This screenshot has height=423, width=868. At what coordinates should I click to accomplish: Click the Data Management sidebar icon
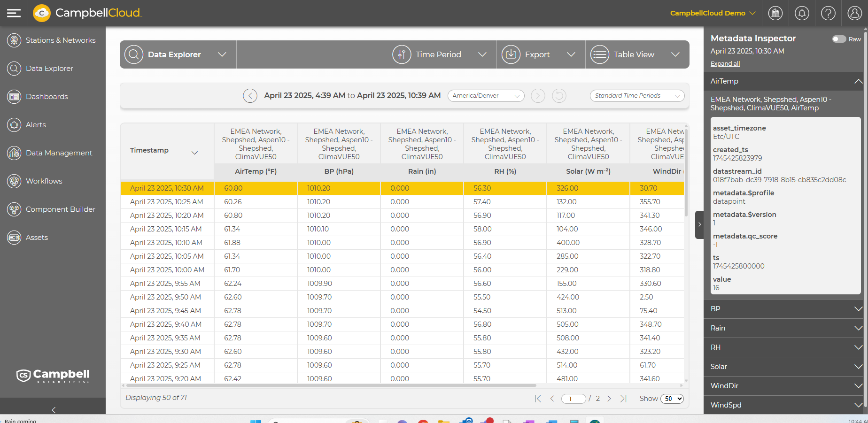tap(14, 153)
